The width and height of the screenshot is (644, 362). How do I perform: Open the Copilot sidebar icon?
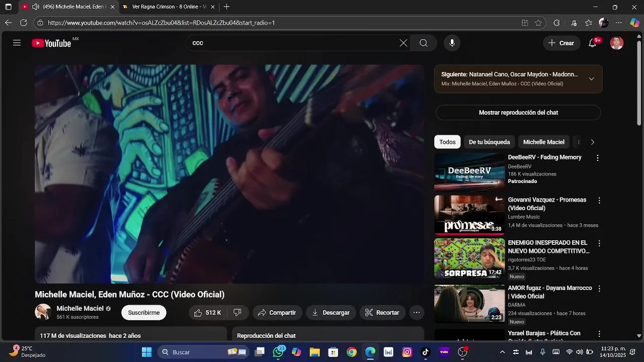635,23
